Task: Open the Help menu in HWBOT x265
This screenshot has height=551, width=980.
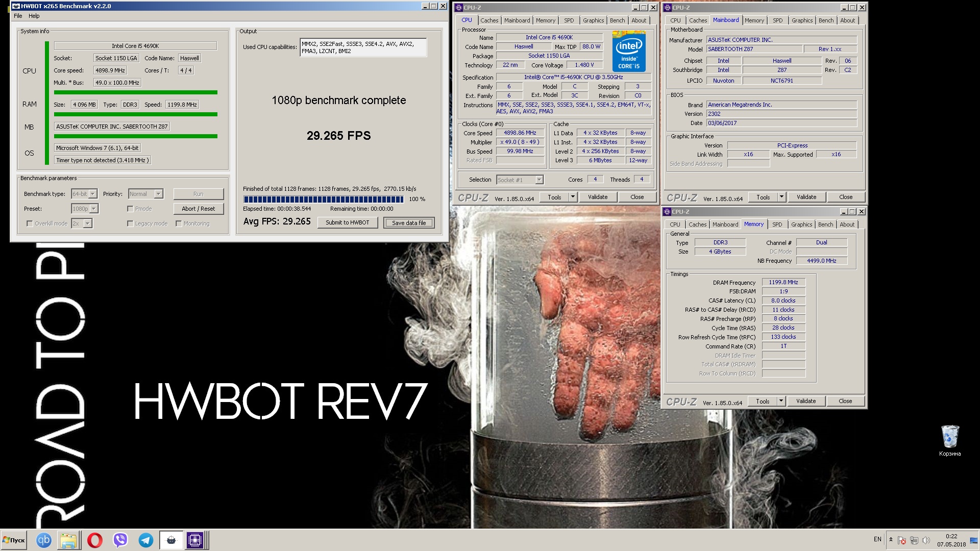Action: click(34, 16)
